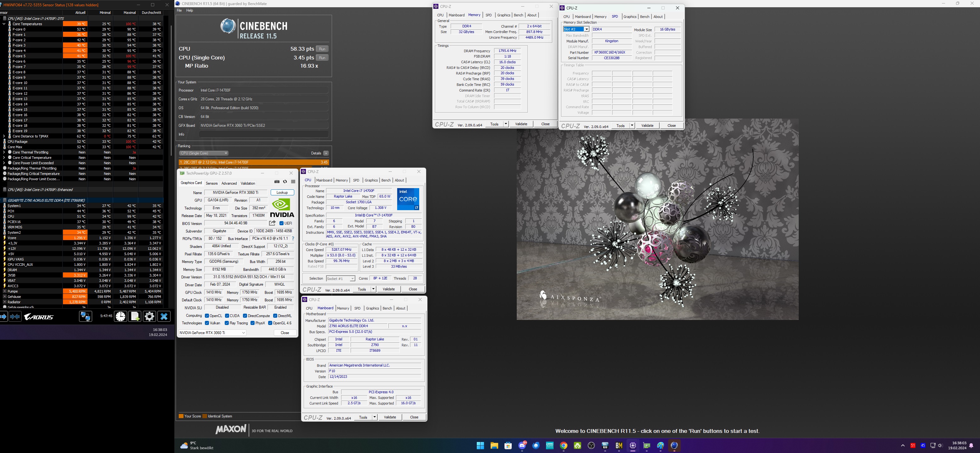Click the Bus Interface question mark in GPU-Z

tap(293, 238)
